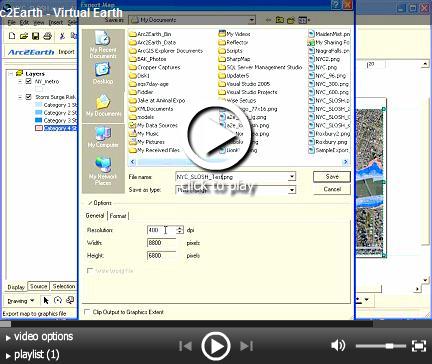The image size is (432, 364).
Task: Open the File menu in ArcMap
Action: pyautogui.click(x=11, y=22)
